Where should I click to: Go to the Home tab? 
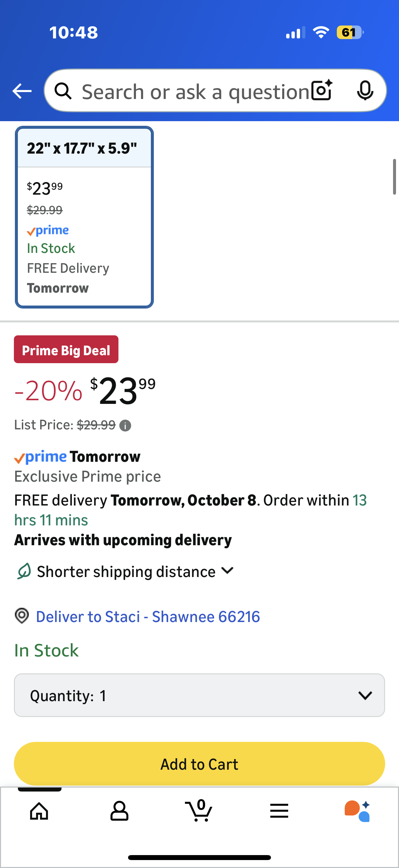click(x=39, y=811)
